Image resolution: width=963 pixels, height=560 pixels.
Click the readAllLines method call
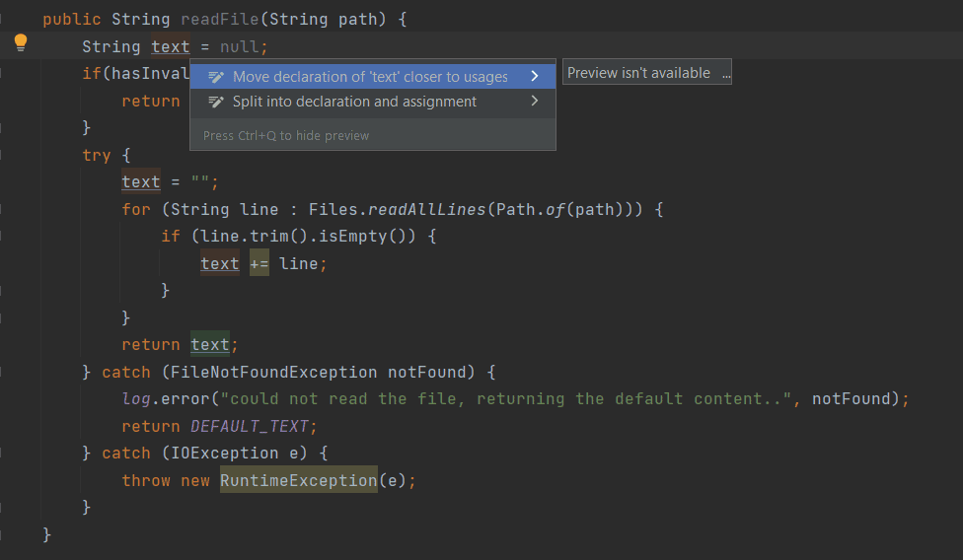(427, 209)
